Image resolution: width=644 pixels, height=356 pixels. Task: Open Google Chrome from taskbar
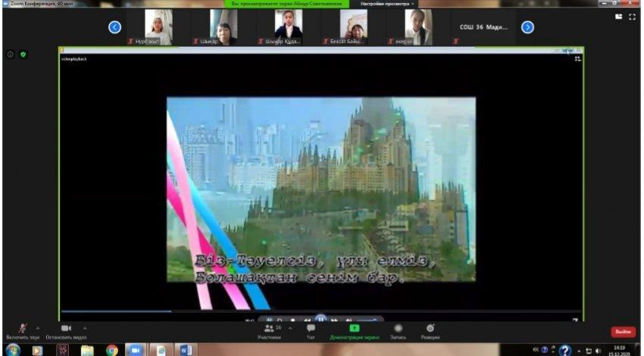111,350
